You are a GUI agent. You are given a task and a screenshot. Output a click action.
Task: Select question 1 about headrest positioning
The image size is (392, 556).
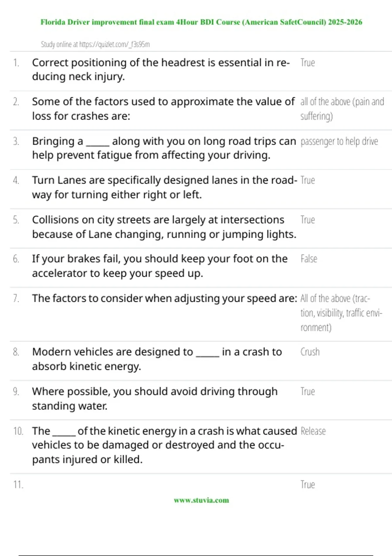[x=161, y=69]
